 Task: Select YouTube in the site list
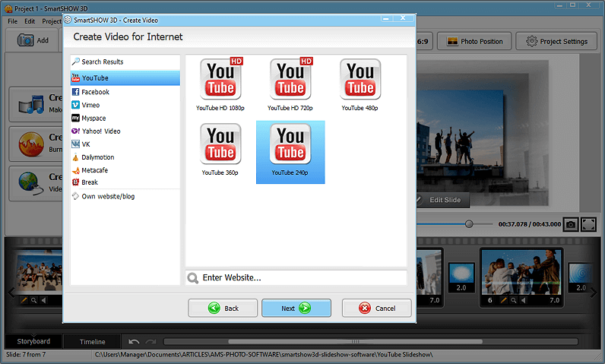[125, 78]
